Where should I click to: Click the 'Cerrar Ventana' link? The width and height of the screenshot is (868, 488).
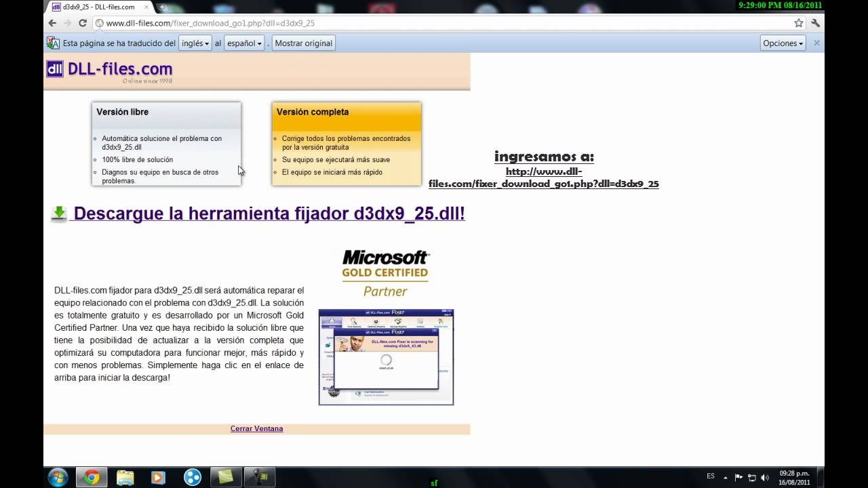click(x=256, y=428)
